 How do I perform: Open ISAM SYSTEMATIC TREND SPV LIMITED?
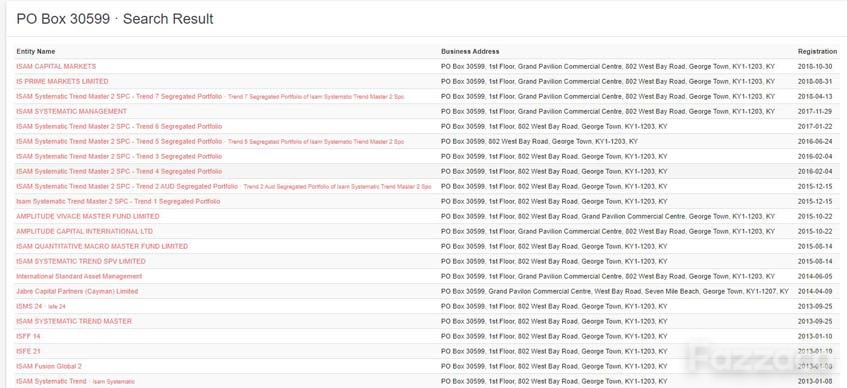(80, 262)
